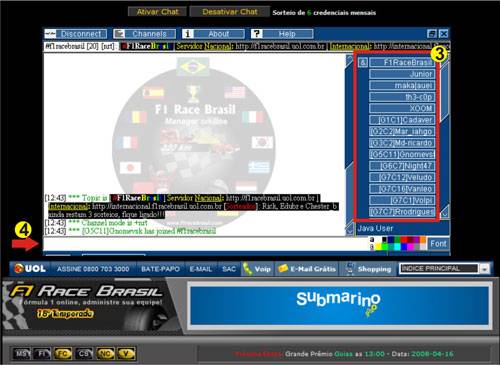Open the Voip phone icon link
This screenshot has height=365, width=500.
point(257,269)
